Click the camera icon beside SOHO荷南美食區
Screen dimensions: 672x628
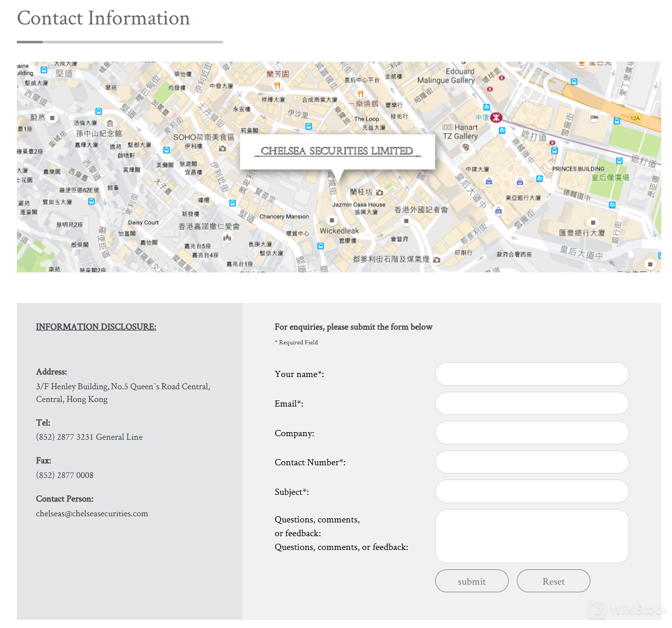tap(222, 148)
